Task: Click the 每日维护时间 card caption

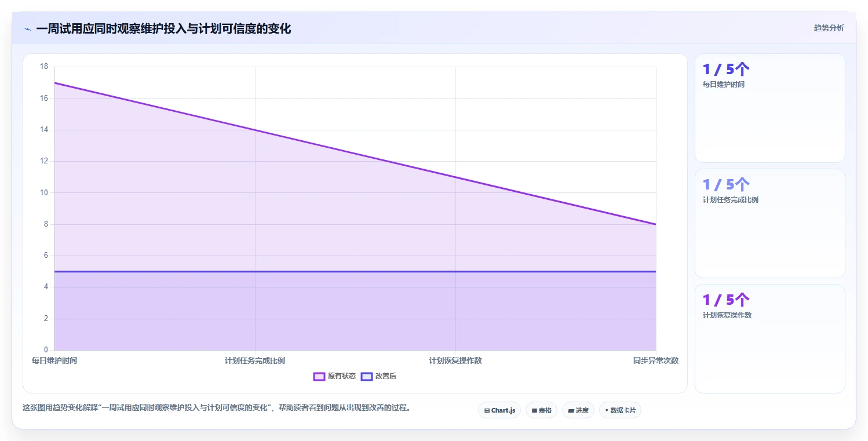Action: point(724,85)
